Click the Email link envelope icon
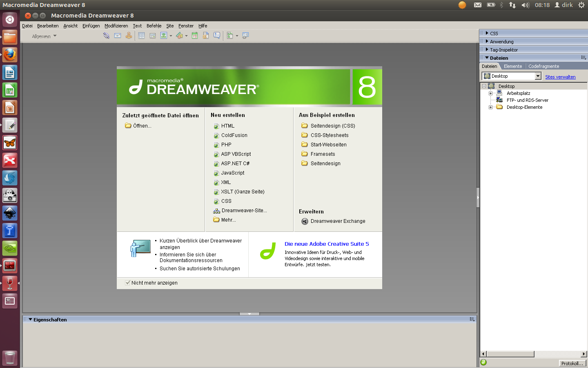This screenshot has height=368, width=588. tap(118, 36)
